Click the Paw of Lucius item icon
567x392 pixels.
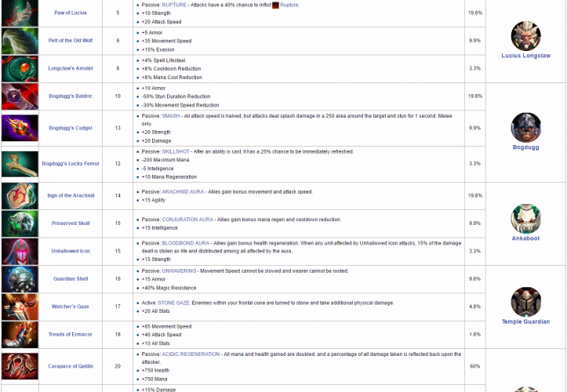coord(18,13)
